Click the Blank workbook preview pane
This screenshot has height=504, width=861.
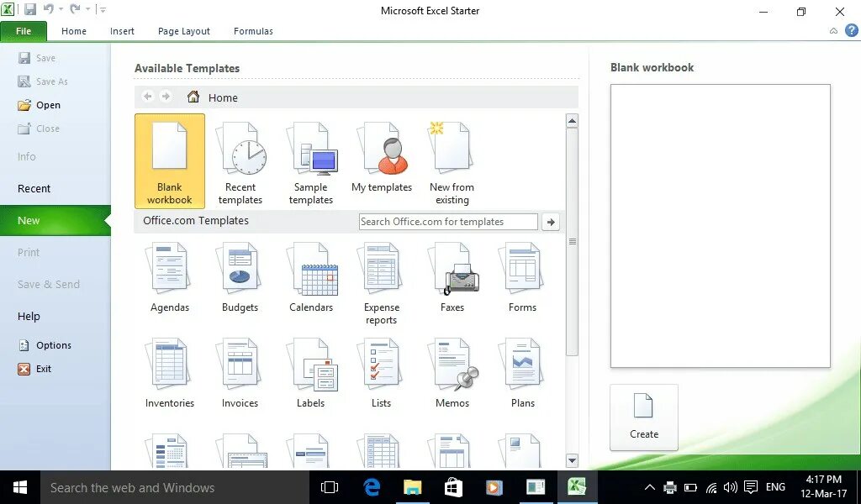(720, 226)
